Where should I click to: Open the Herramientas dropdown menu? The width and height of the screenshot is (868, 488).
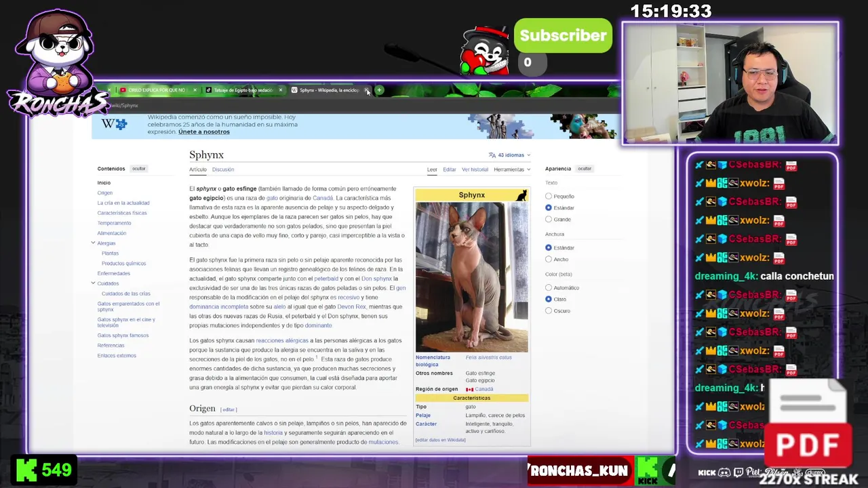coord(512,169)
